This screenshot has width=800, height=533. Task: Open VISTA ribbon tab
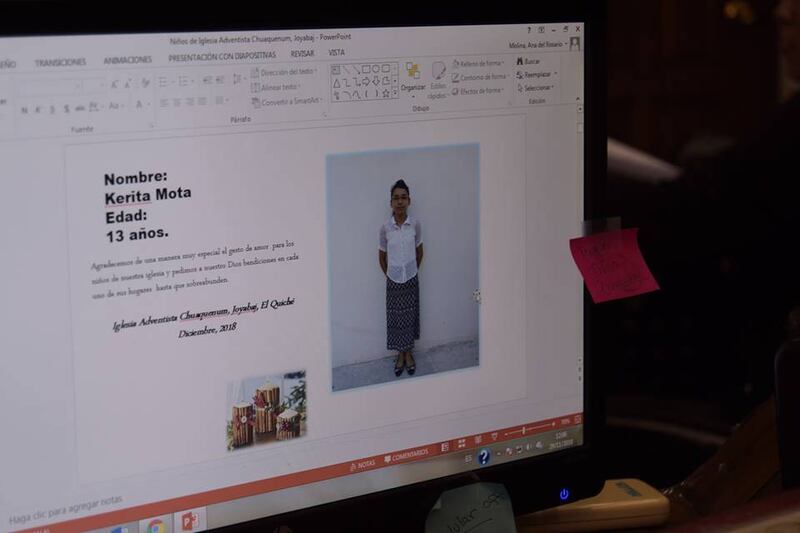pyautogui.click(x=336, y=52)
